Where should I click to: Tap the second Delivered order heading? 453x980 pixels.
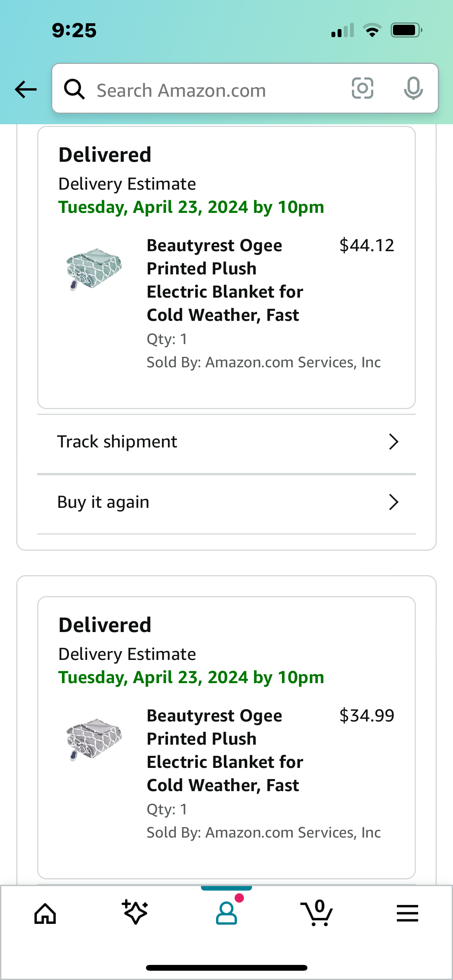pos(105,625)
